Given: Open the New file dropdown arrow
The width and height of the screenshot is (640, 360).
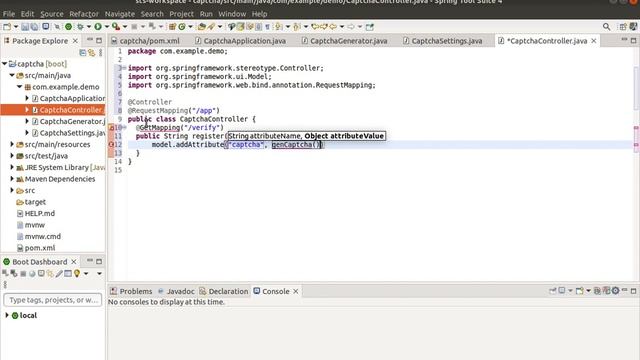Looking at the screenshot, I should pos(16,27).
